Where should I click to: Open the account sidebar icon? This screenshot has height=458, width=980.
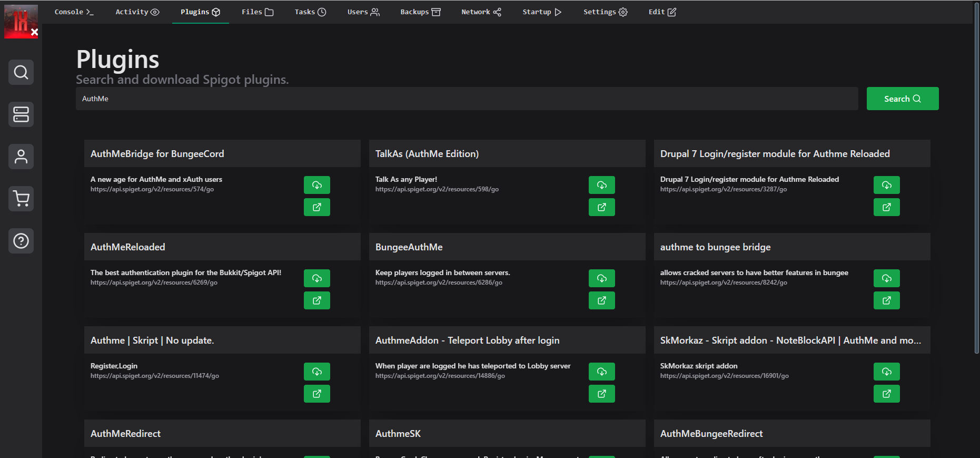click(x=21, y=157)
